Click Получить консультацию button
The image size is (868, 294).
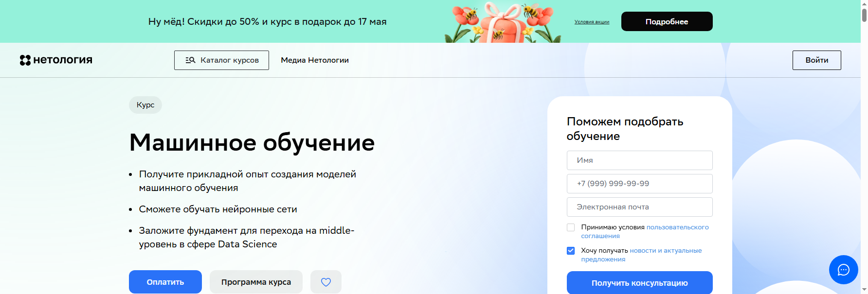coord(639,283)
